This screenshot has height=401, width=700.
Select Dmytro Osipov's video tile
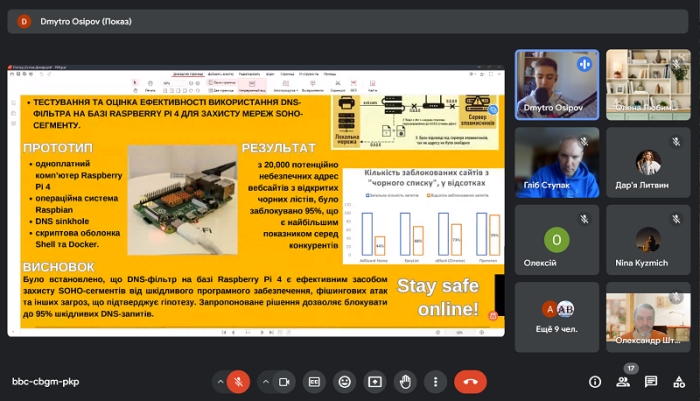[557, 85]
